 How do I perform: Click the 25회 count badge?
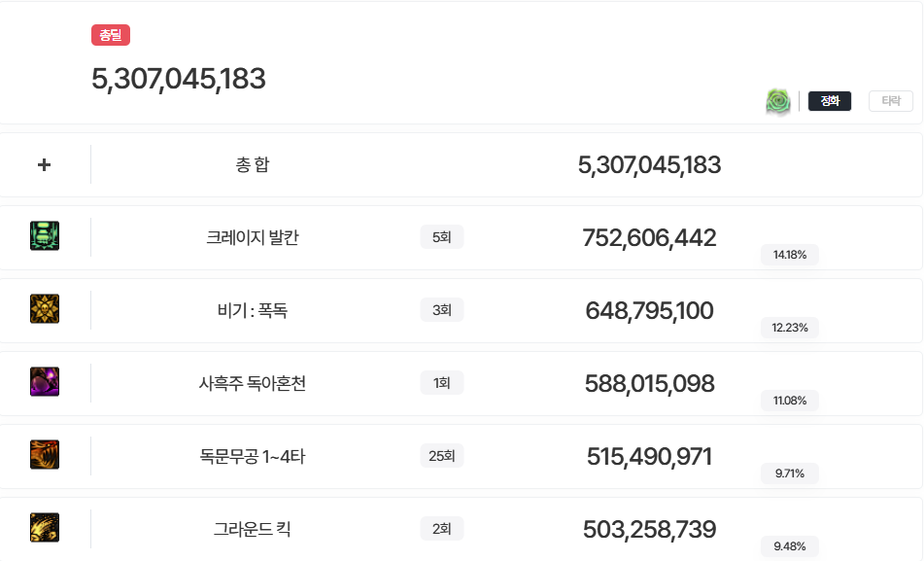pyautogui.click(x=442, y=456)
